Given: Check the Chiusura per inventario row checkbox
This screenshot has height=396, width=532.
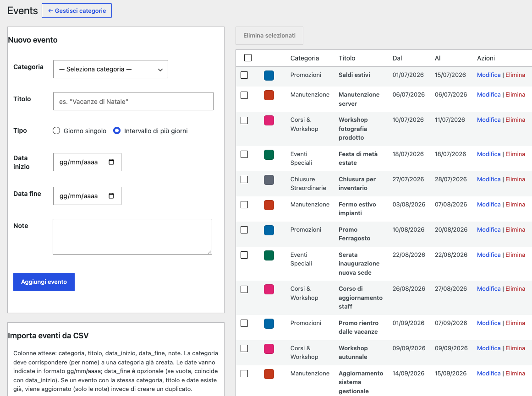Looking at the screenshot, I should pos(244,179).
